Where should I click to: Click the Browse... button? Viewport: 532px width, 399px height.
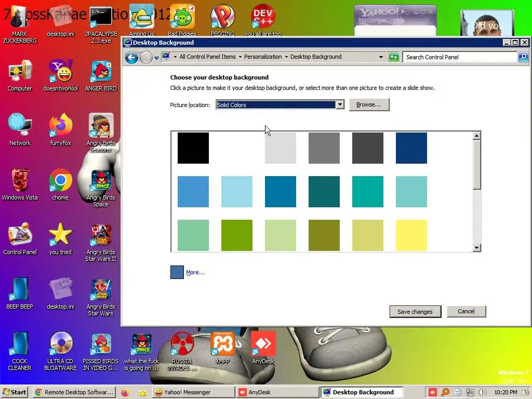pos(369,104)
